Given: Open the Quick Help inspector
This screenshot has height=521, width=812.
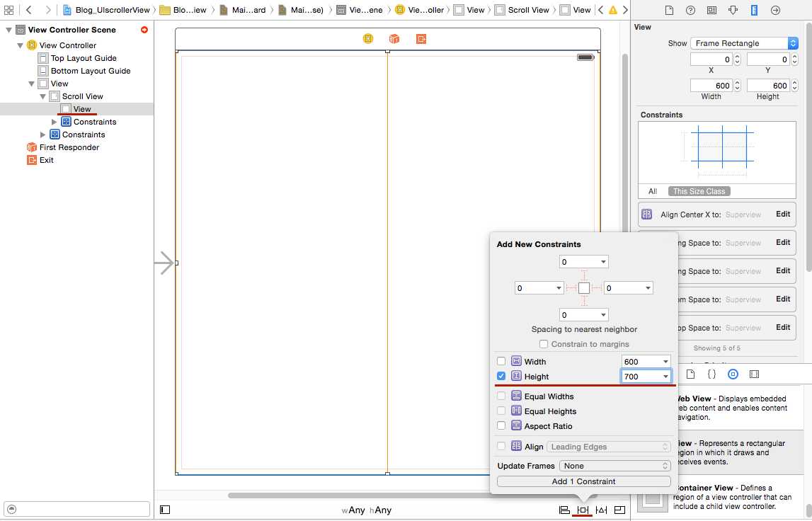Looking at the screenshot, I should pyautogui.click(x=690, y=10).
